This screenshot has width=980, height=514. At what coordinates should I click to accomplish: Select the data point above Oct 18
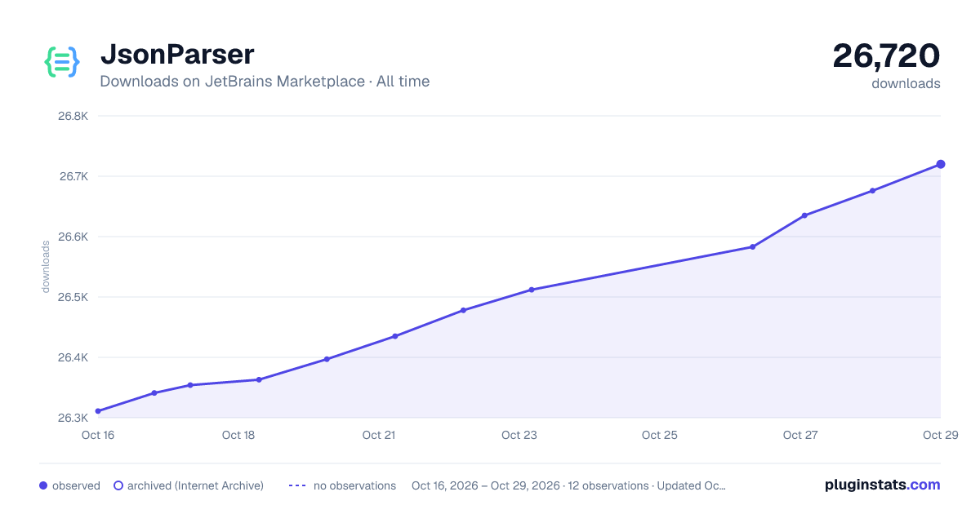point(259,379)
